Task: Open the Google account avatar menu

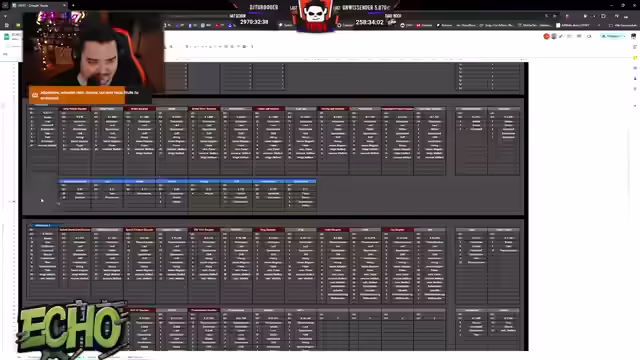Action: (633, 36)
